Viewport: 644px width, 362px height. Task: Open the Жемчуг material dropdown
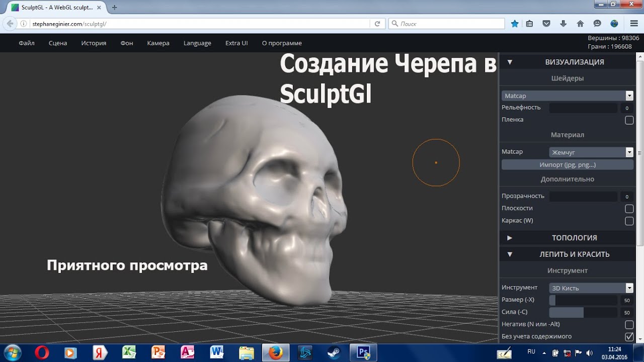591,152
